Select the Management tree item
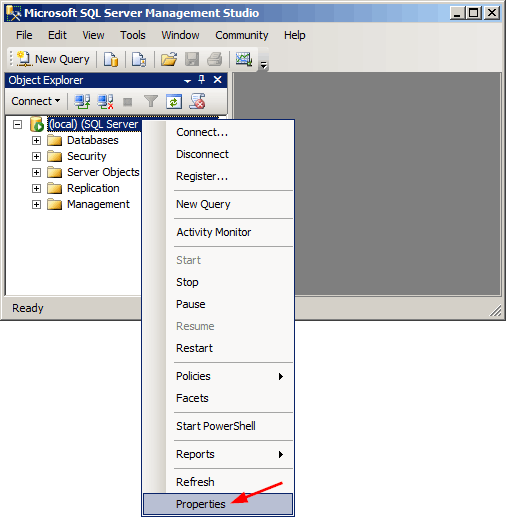The height and width of the screenshot is (517, 506). (98, 204)
